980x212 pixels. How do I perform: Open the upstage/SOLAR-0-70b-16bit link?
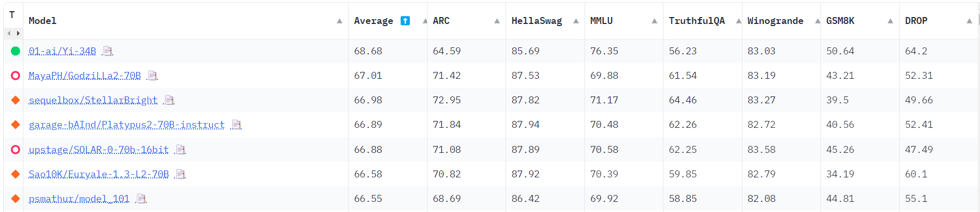tap(99, 150)
